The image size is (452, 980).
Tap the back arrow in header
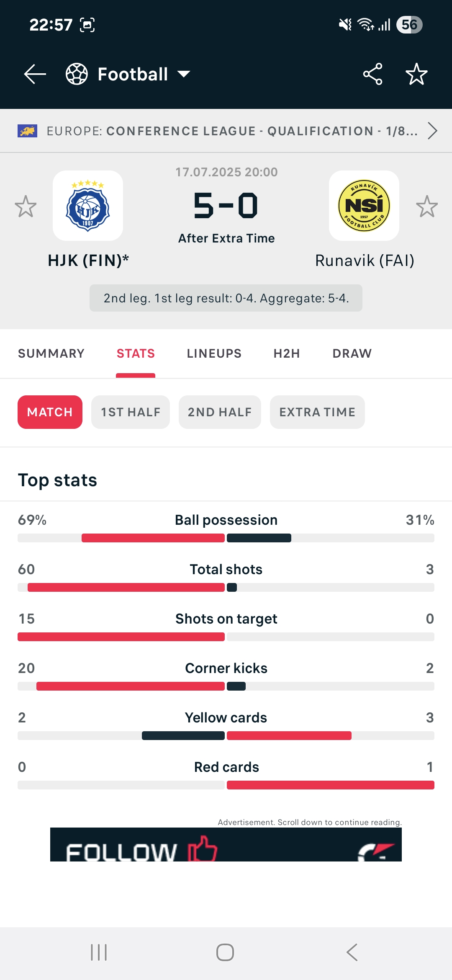[x=35, y=74]
